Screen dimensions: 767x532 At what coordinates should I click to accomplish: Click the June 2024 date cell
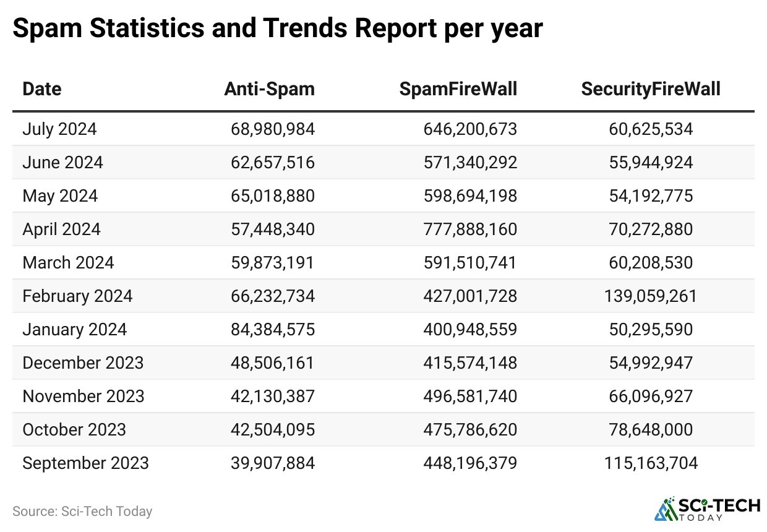coord(63,163)
